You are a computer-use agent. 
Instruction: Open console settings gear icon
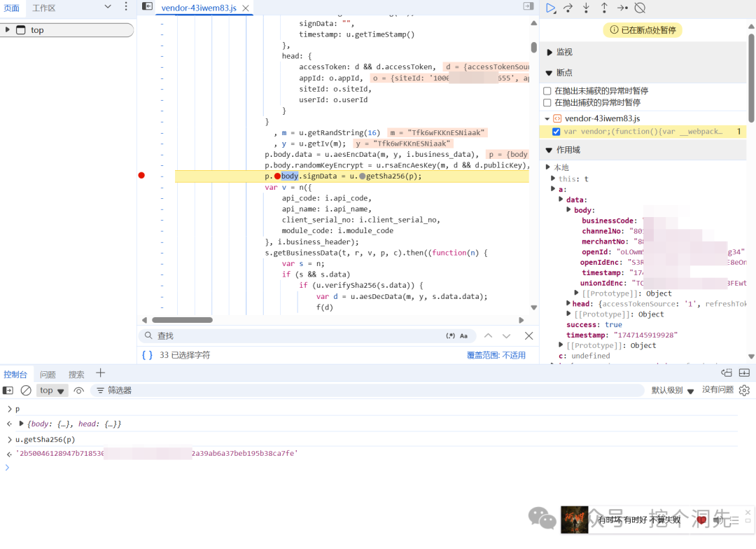click(744, 390)
